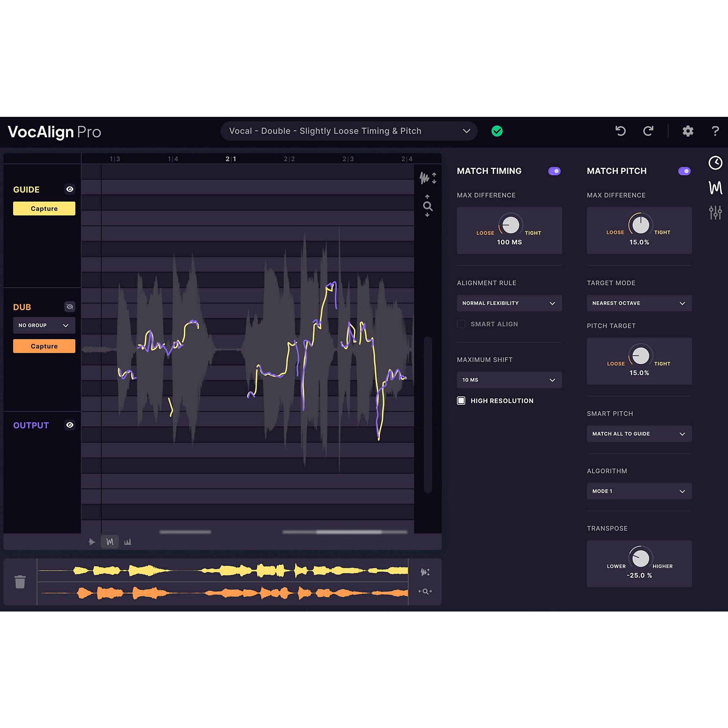Screen dimensions: 728x728
Task: Expand the Alignment Rule dropdown
Action: tap(509, 303)
